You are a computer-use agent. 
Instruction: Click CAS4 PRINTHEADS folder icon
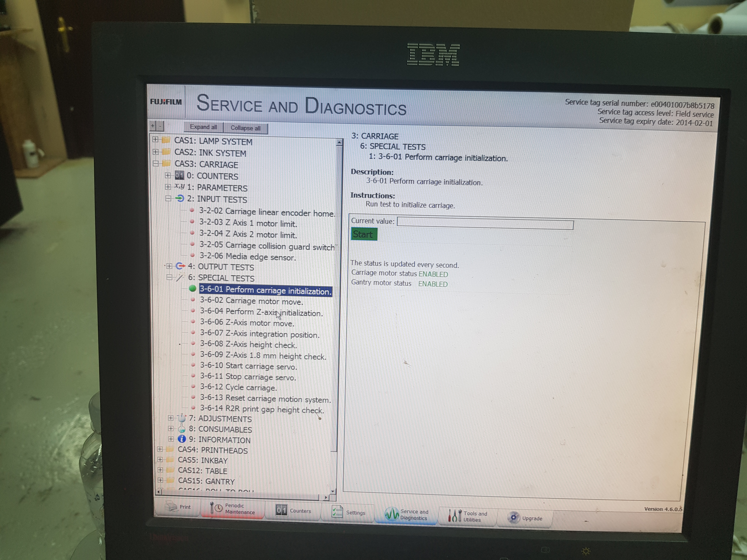(x=170, y=449)
